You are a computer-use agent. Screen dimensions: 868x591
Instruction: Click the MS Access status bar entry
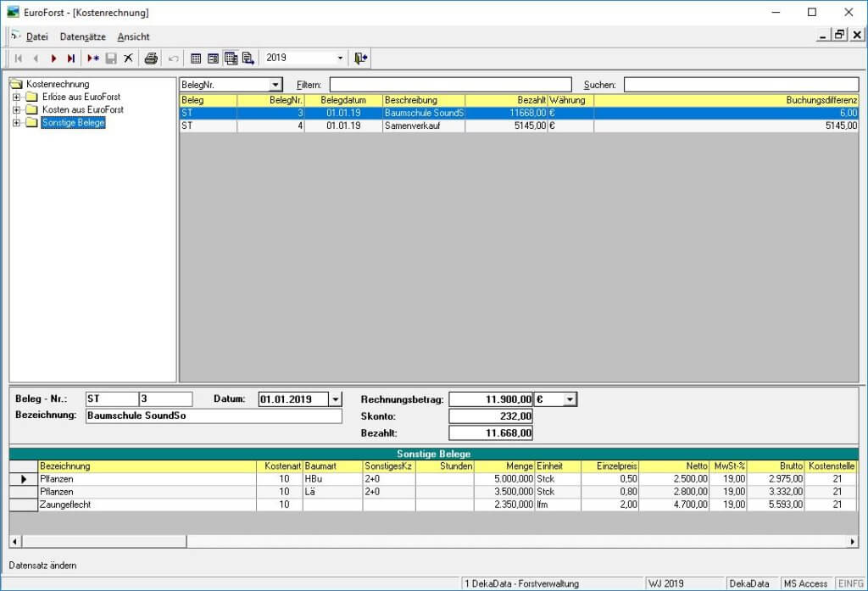(805, 584)
